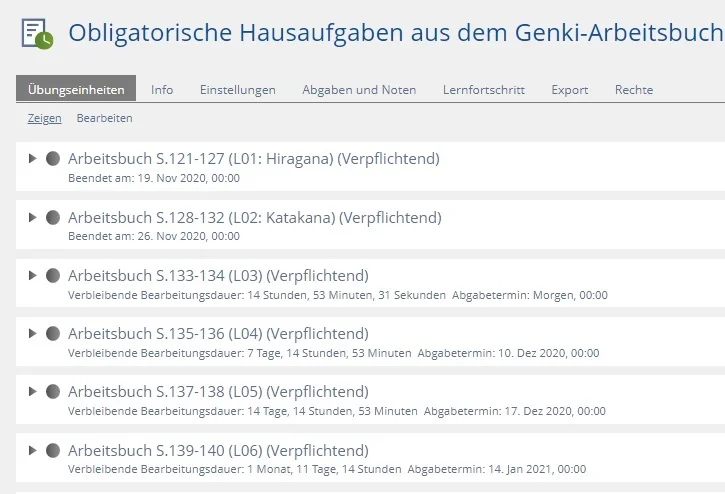Image resolution: width=725 pixels, height=494 pixels.
Task: Expand the L04 assignment disclosure triangle
Action: [33, 333]
